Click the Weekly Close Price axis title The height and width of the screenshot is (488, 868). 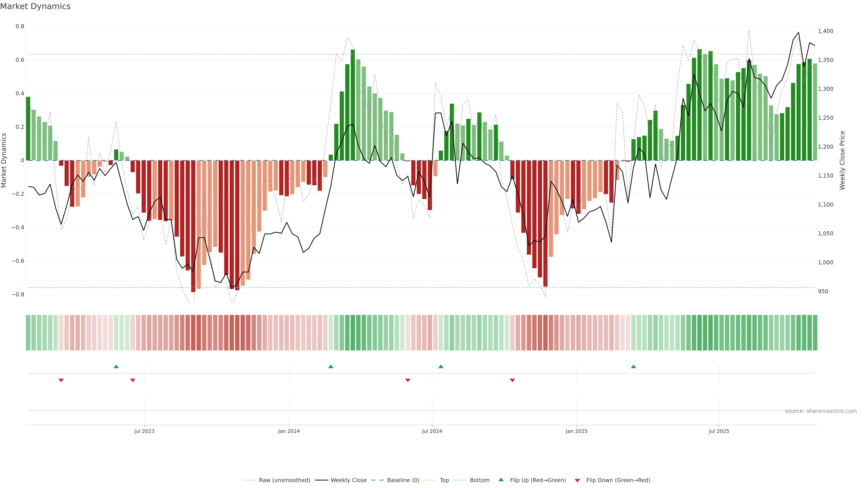[842, 160]
